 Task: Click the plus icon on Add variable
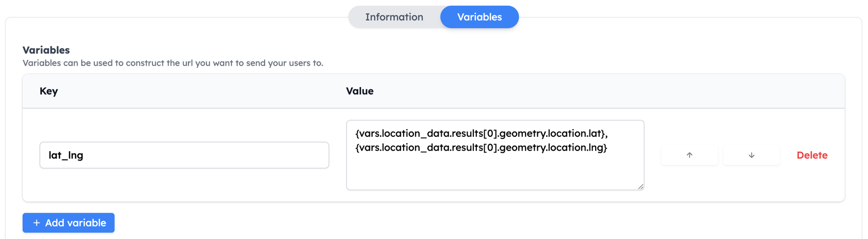[36, 223]
